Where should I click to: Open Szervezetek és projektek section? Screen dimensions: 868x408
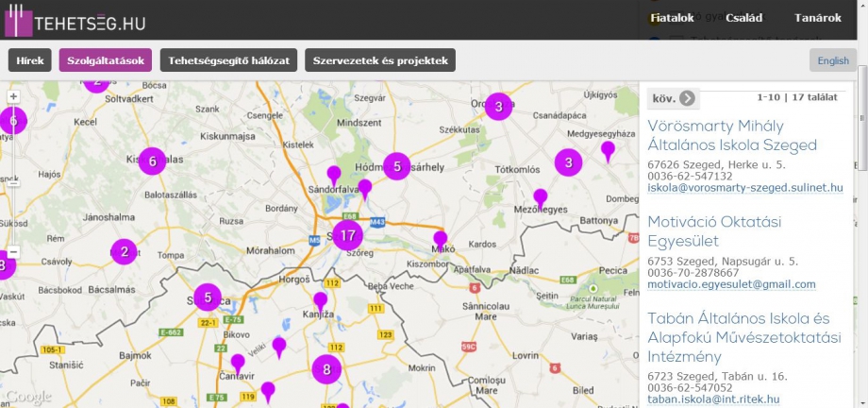click(x=380, y=60)
